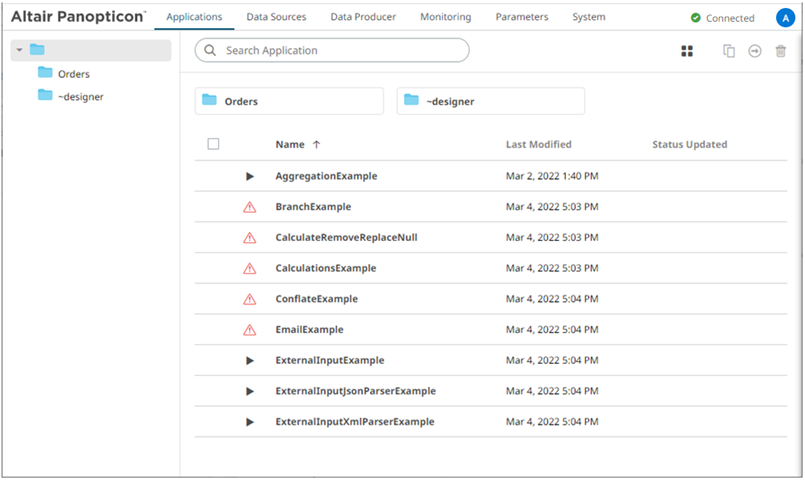Go to the Monitoring tab

coord(446,17)
